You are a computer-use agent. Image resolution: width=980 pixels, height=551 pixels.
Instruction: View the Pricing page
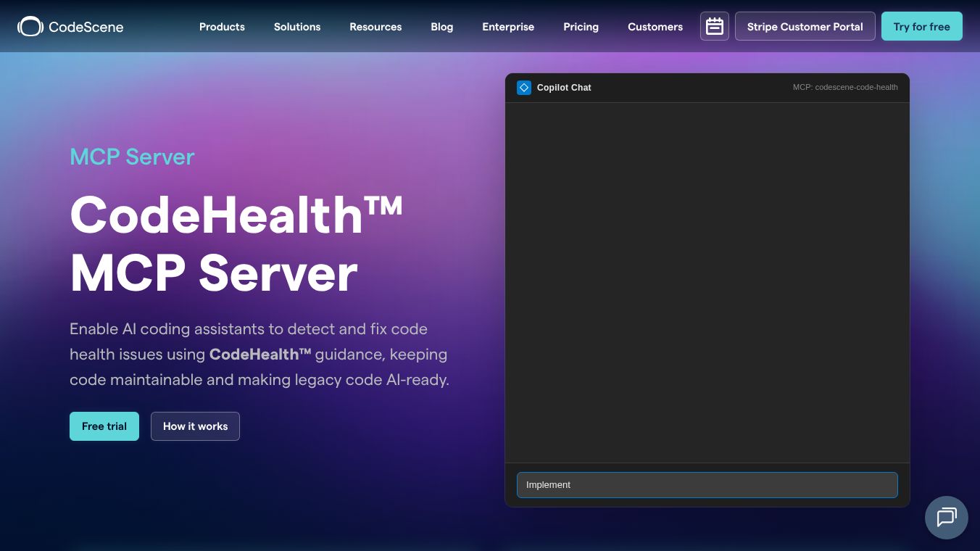click(581, 27)
